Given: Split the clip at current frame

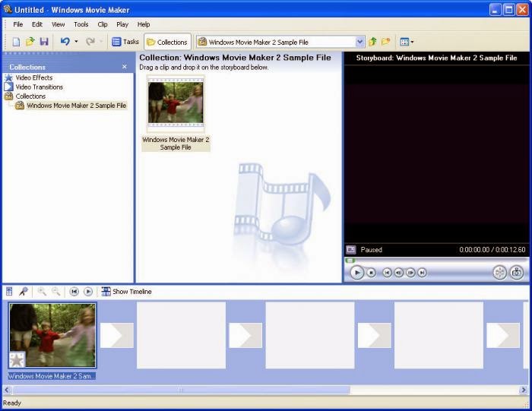Looking at the screenshot, I should [499, 272].
